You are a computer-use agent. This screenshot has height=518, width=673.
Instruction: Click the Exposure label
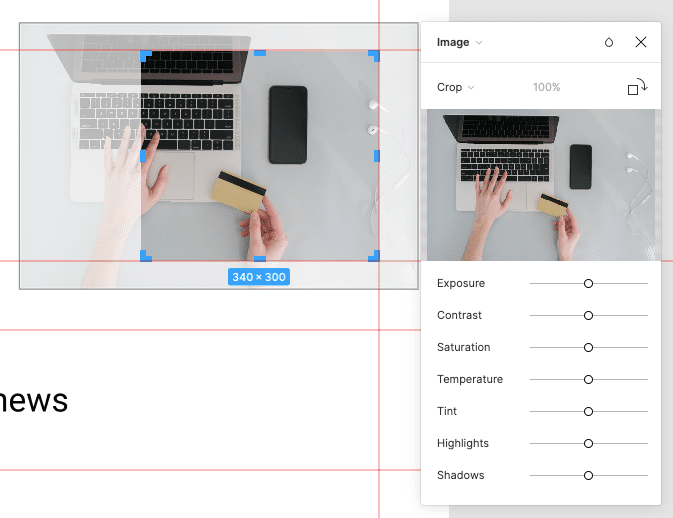[461, 283]
